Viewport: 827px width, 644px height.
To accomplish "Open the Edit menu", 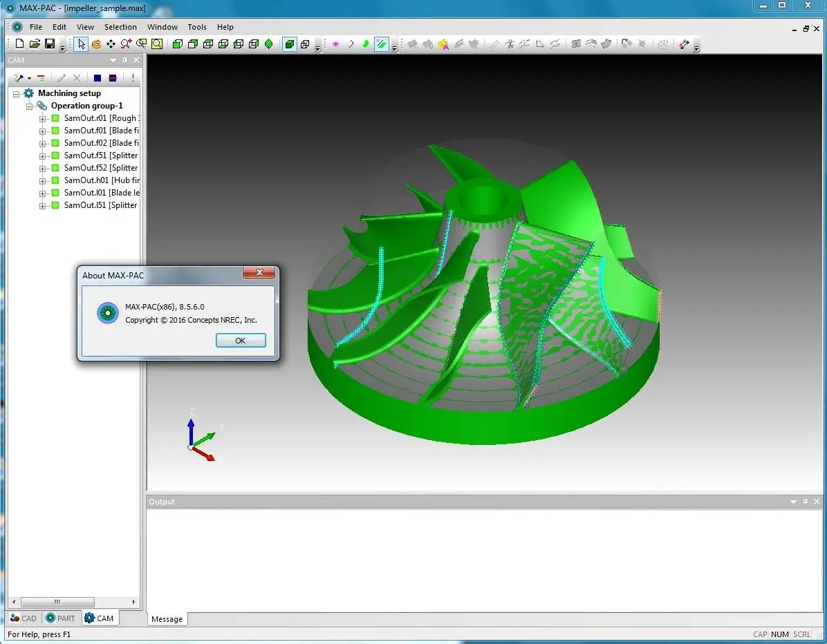I will click(x=59, y=27).
